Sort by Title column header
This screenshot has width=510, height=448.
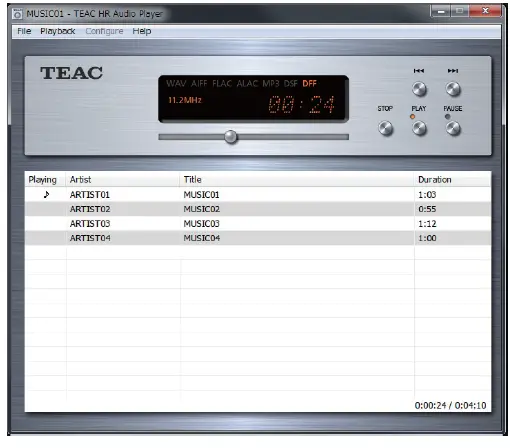click(x=297, y=179)
